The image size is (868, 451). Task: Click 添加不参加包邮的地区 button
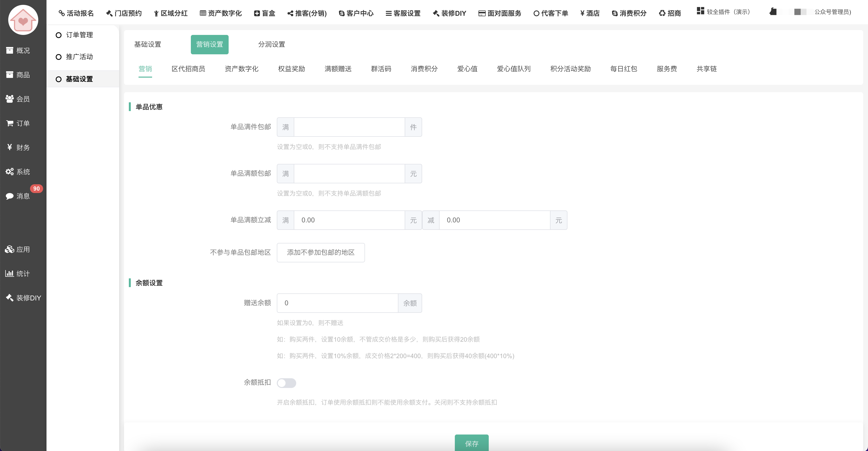coord(320,252)
